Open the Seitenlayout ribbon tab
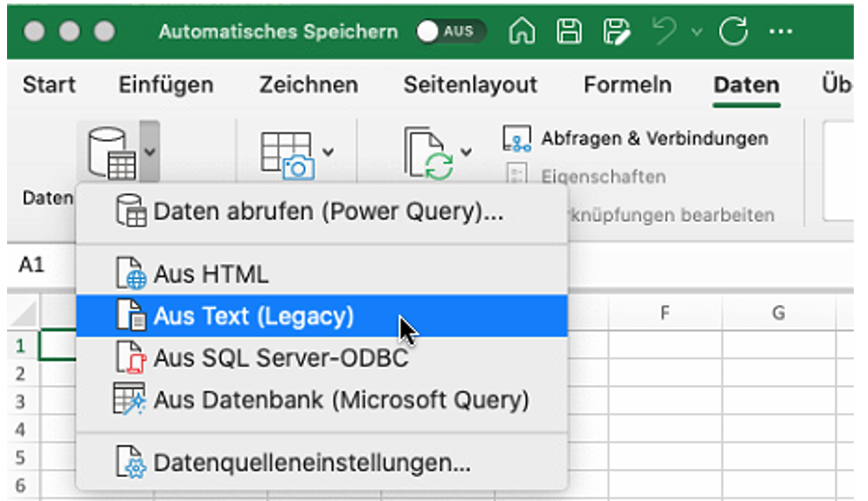Viewport: 868px width, 501px height. pos(470,86)
